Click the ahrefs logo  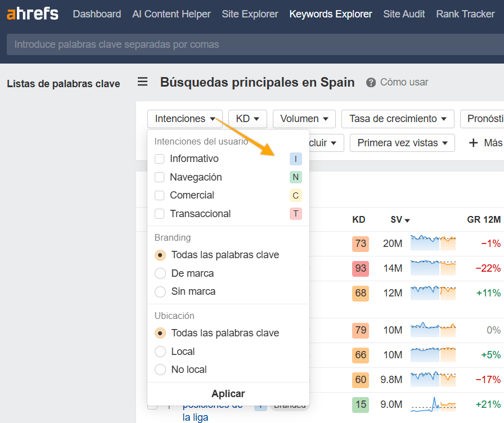pos(32,13)
